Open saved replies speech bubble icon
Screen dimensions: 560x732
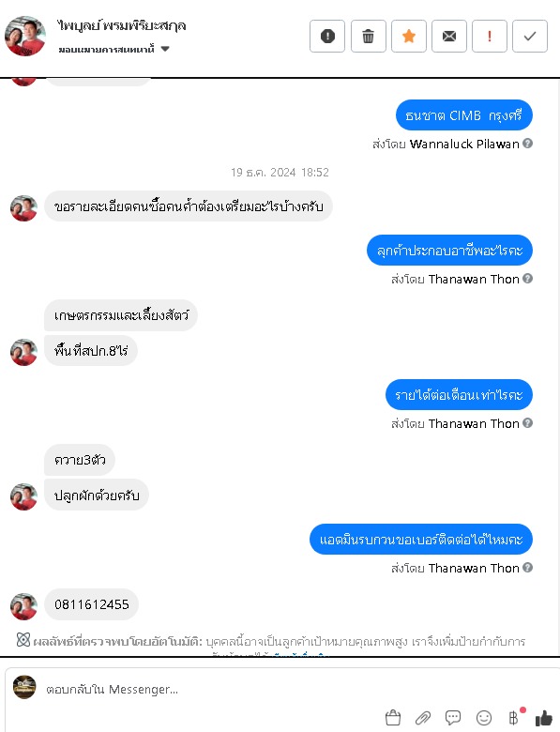[x=453, y=718]
